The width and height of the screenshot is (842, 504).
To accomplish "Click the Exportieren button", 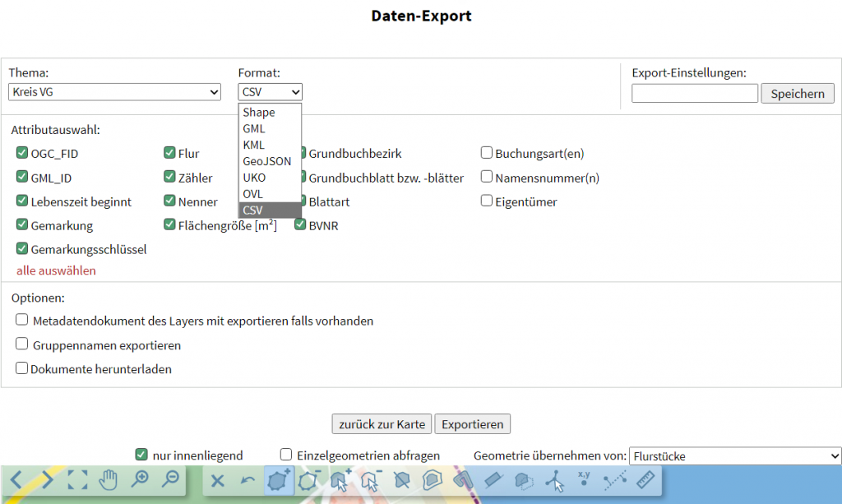I will tap(472, 424).
